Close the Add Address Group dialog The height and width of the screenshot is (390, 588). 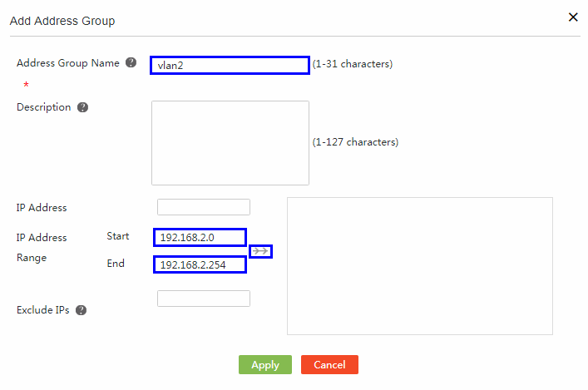tap(573, 17)
